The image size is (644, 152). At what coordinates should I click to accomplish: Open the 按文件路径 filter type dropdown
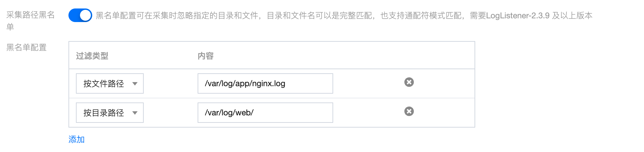point(109,83)
